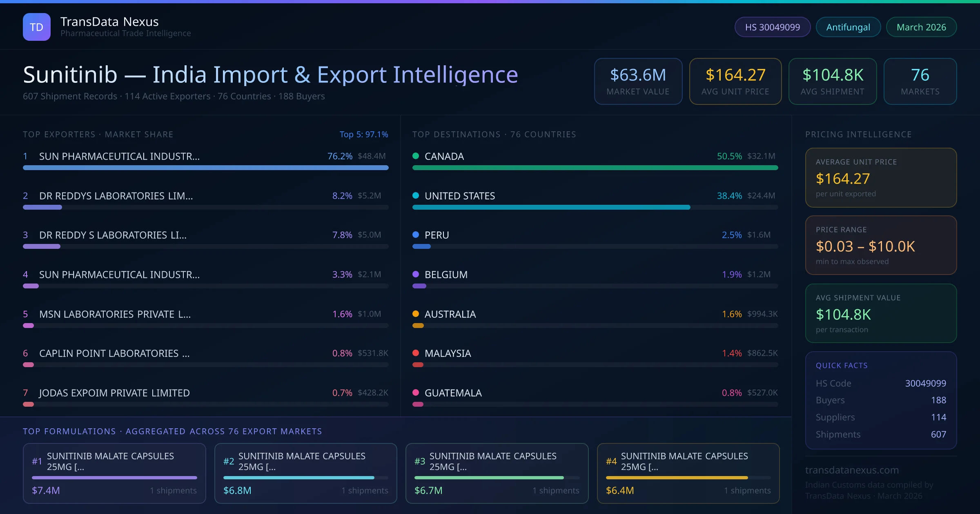This screenshot has height=514, width=980.
Task: Select the Antifungal tag pill
Action: (x=848, y=27)
